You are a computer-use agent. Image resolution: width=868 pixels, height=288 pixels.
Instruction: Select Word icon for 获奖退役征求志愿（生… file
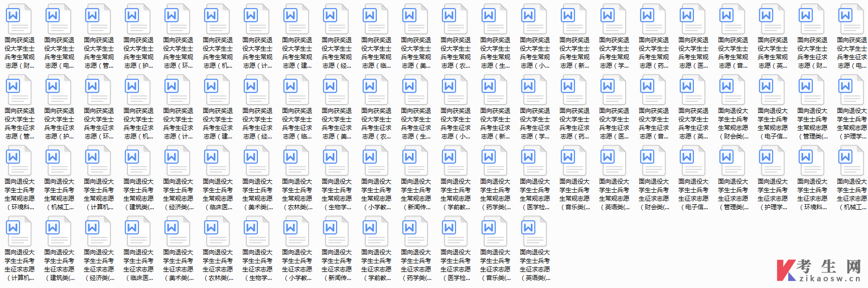coord(415,90)
